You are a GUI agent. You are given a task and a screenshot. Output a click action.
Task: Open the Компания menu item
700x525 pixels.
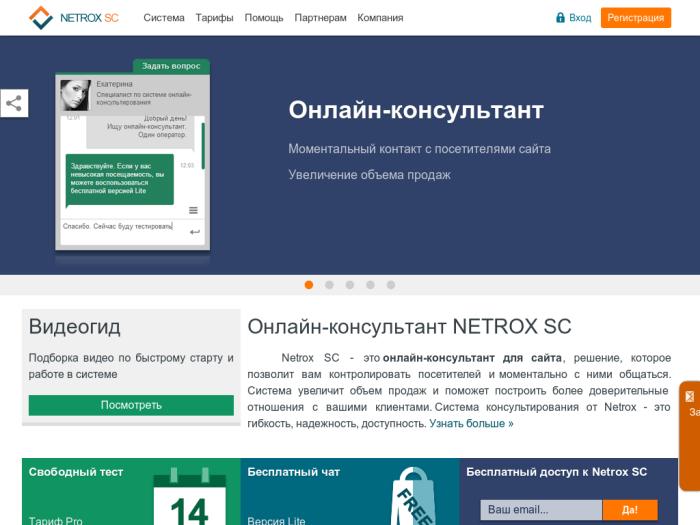(x=380, y=18)
